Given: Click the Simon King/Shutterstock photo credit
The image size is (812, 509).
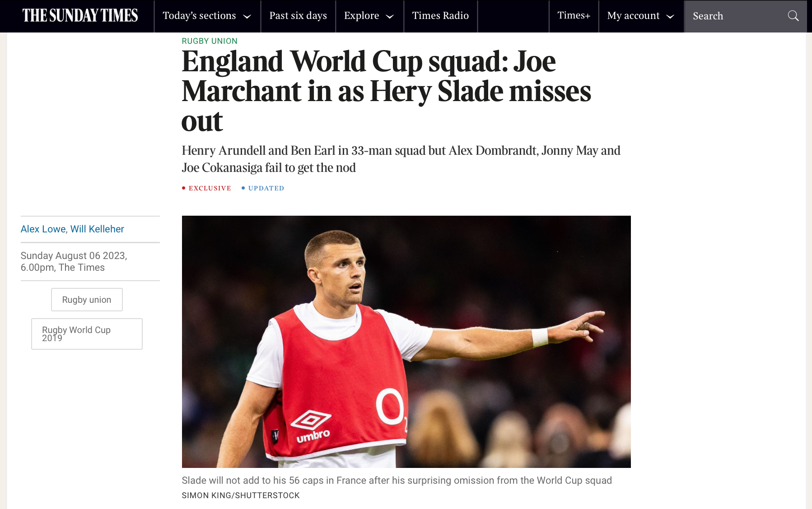Looking at the screenshot, I should pyautogui.click(x=241, y=495).
